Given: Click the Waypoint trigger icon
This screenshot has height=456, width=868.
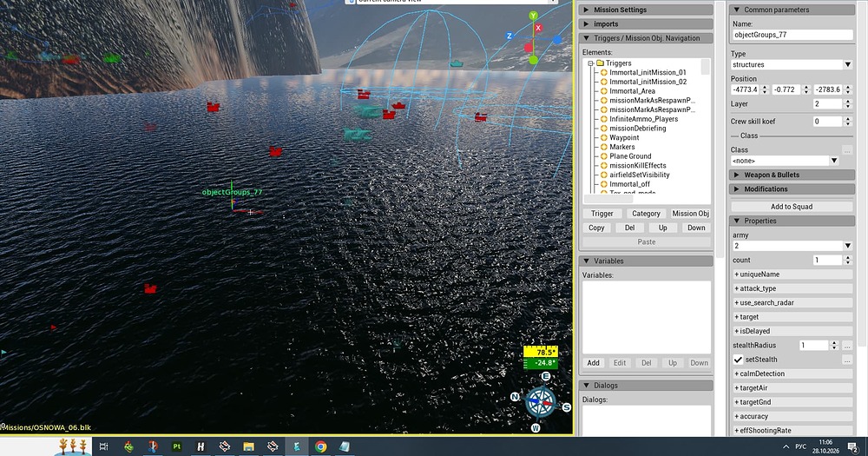Looking at the screenshot, I should (x=604, y=138).
